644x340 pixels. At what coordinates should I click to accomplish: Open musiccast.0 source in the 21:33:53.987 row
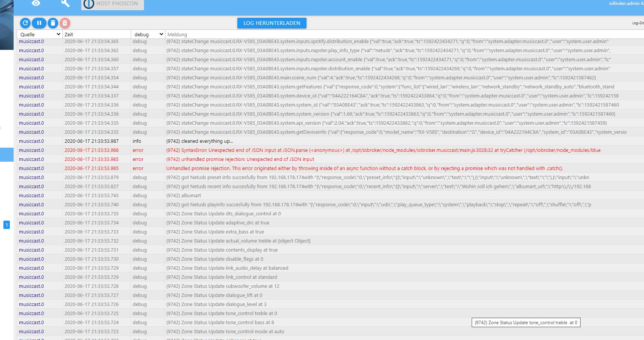(x=31, y=141)
